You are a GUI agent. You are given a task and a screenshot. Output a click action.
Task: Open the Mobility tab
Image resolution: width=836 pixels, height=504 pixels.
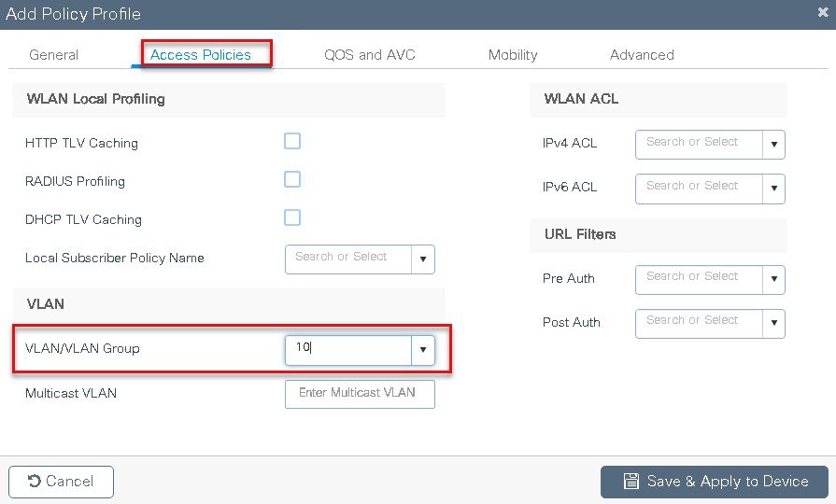pos(513,55)
